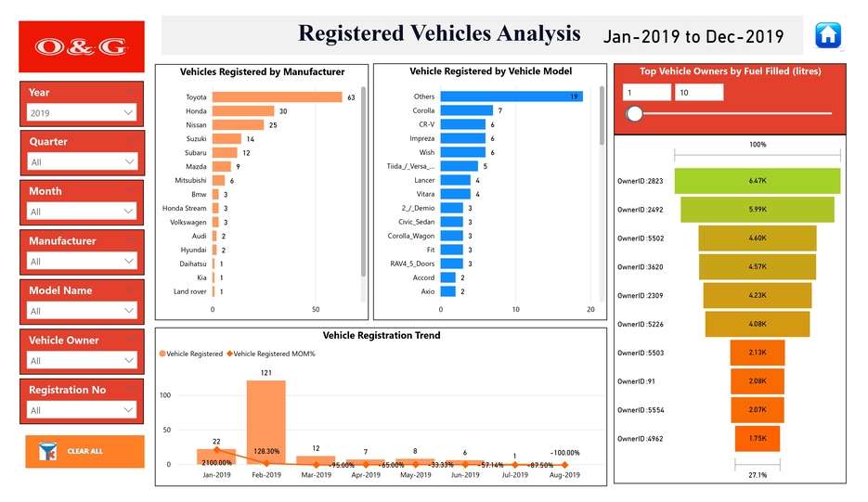Image resolution: width=868 pixels, height=502 pixels.
Task: Click the Vehicle Registered MOM% legend diamond
Action: click(x=228, y=354)
